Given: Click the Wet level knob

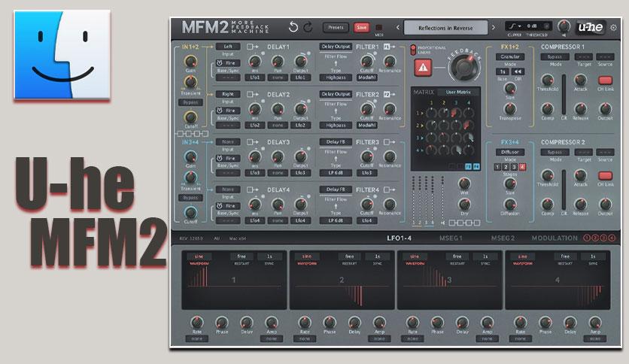Looking at the screenshot, I should pos(464,184).
